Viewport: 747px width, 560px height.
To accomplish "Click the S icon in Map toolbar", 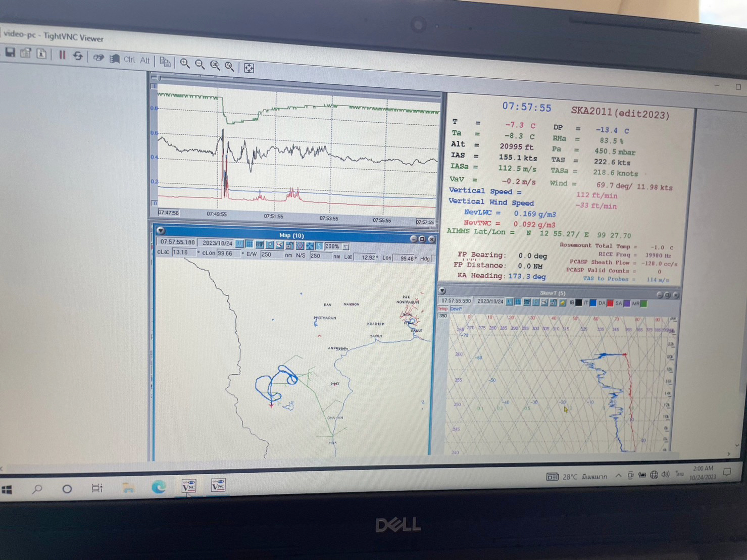I will point(320,246).
